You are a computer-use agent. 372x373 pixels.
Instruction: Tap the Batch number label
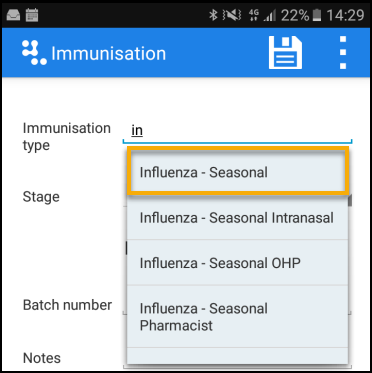tap(67, 305)
